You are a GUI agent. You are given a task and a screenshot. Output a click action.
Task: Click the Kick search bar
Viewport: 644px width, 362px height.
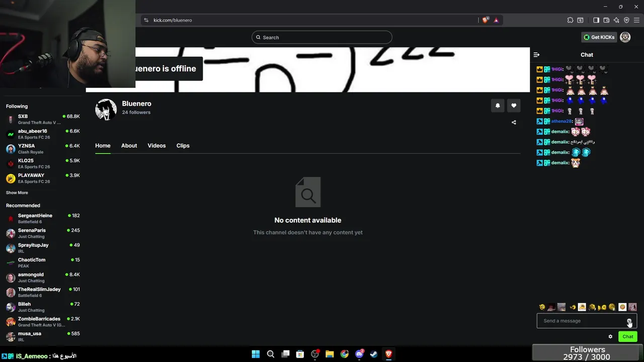321,37
